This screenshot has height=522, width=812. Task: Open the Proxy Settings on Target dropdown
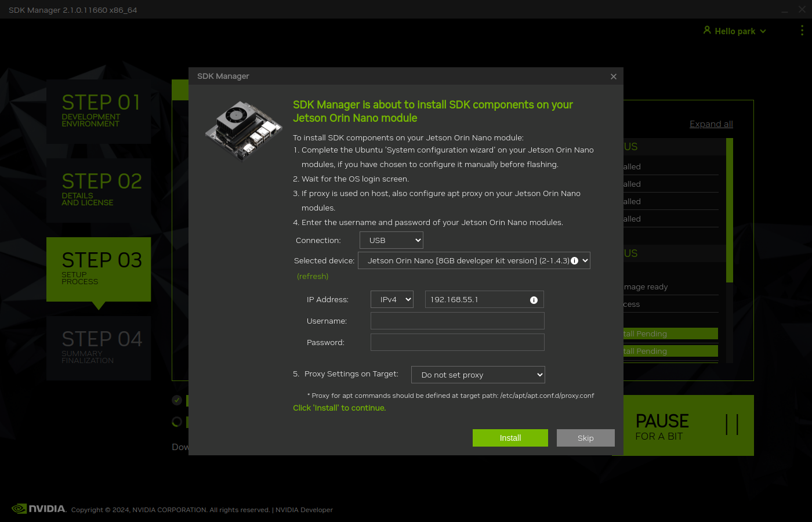[x=478, y=375]
